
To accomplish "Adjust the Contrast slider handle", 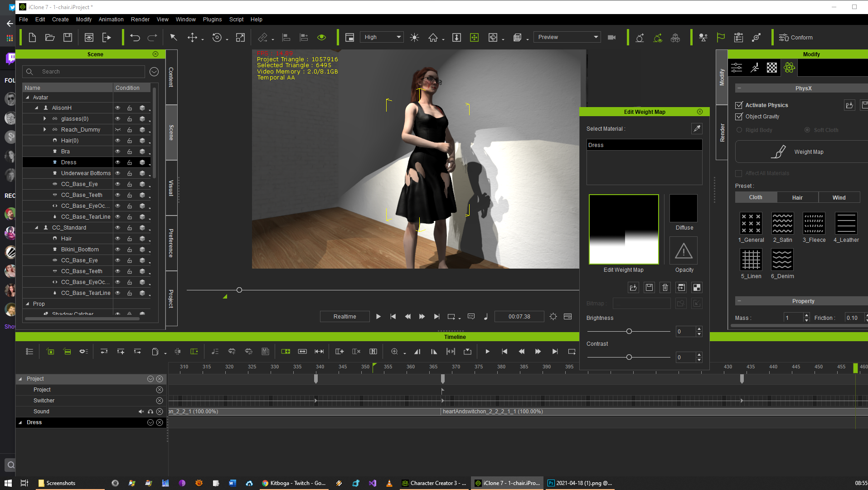I will [x=629, y=357].
